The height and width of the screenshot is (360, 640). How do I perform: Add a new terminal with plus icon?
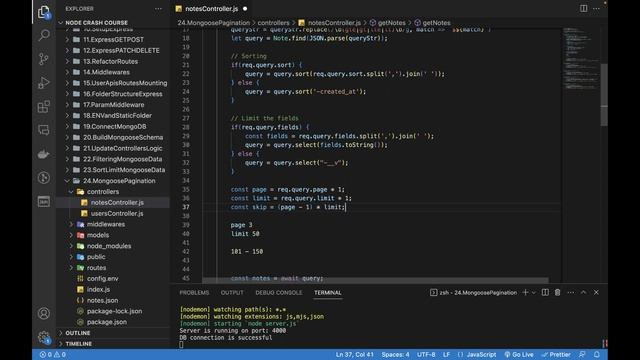coord(525,293)
